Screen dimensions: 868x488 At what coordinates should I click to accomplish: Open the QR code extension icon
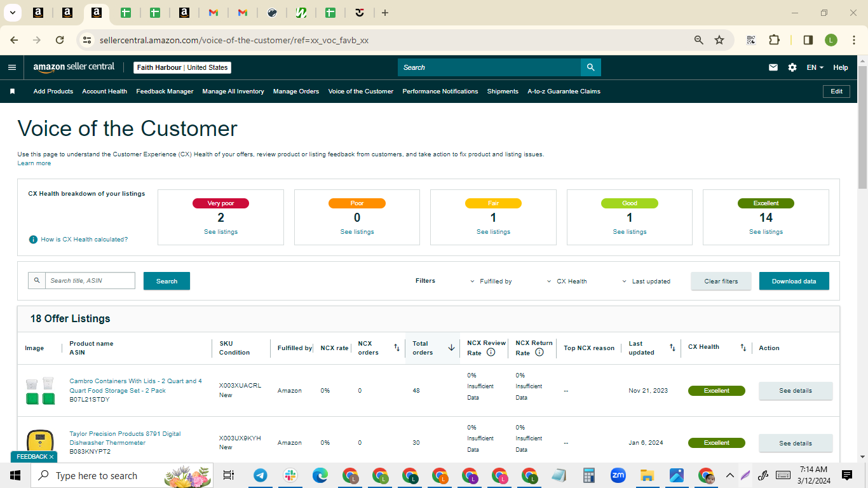point(751,40)
